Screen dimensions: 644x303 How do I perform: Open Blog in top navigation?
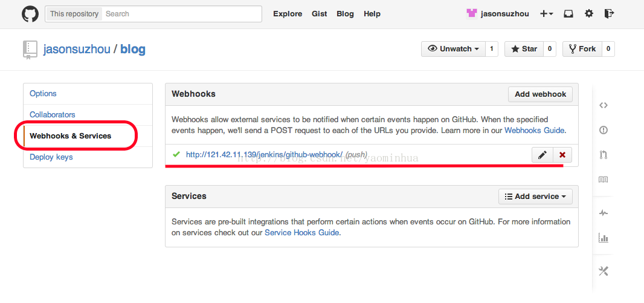(345, 13)
